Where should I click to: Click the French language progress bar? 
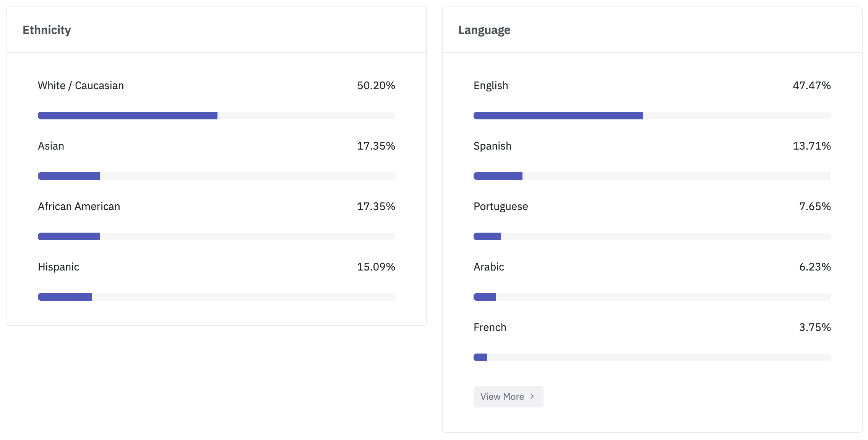click(x=652, y=357)
